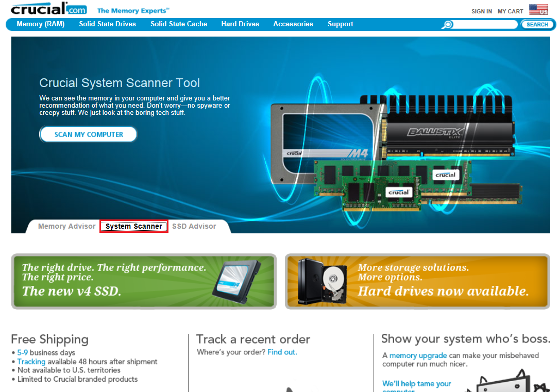Click the magnifying glass search icon
Viewport: 559px width, 392px height.
tap(448, 24)
